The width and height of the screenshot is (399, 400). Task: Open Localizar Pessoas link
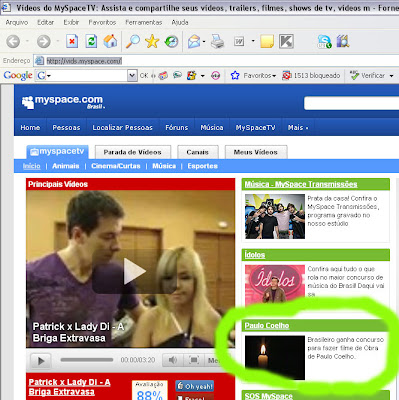122,128
